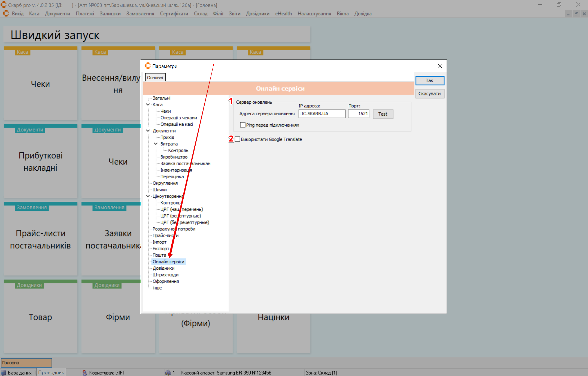Viewport: 588px width, 376px height.
Task: Select Штрих-коди in the settings tree
Action: tap(165, 275)
